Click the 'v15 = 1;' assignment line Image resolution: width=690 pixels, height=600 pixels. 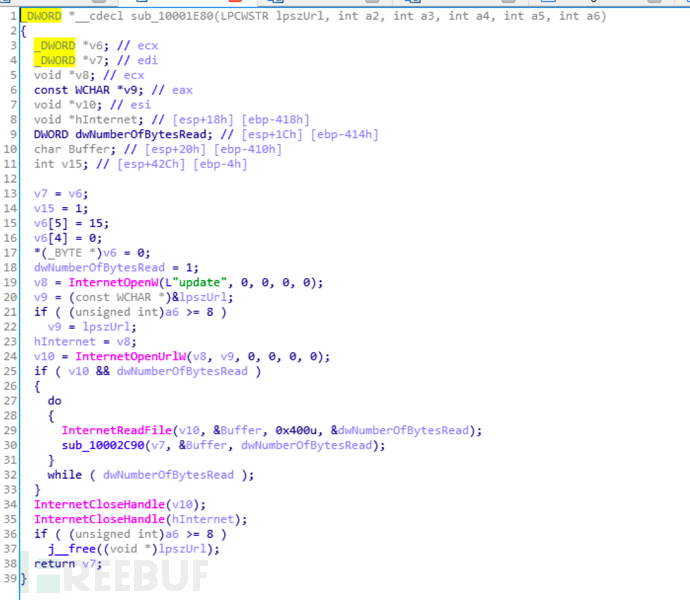(61, 209)
